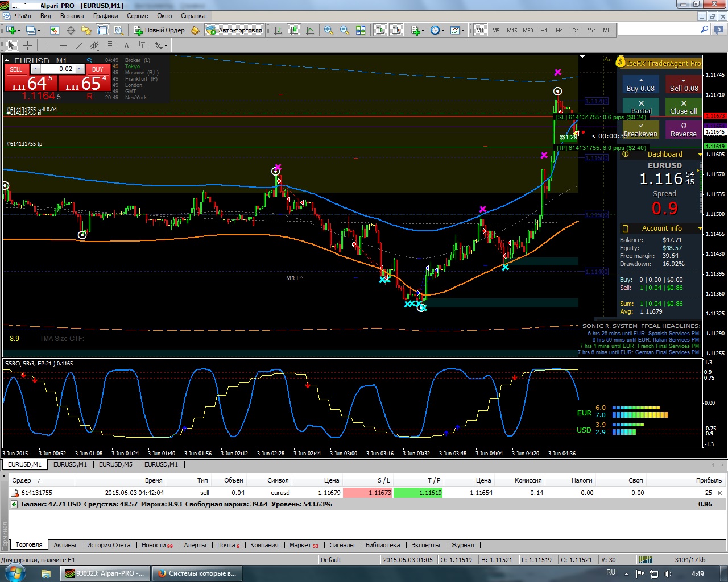Switch to История Счета tab
The height and width of the screenshot is (582, 728).
109,545
